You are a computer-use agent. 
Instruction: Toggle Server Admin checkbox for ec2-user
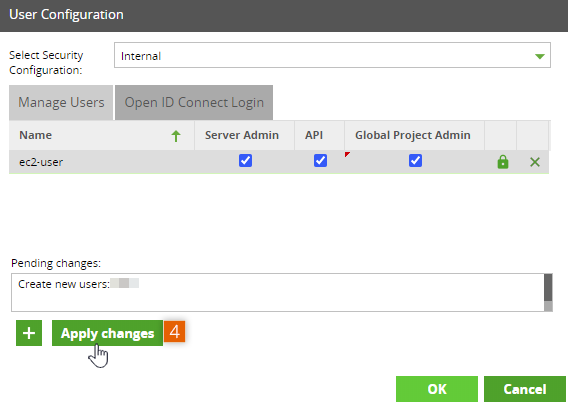tap(245, 161)
